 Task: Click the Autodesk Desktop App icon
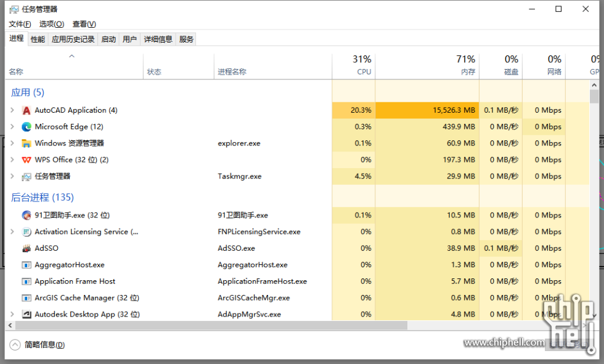[x=26, y=314]
